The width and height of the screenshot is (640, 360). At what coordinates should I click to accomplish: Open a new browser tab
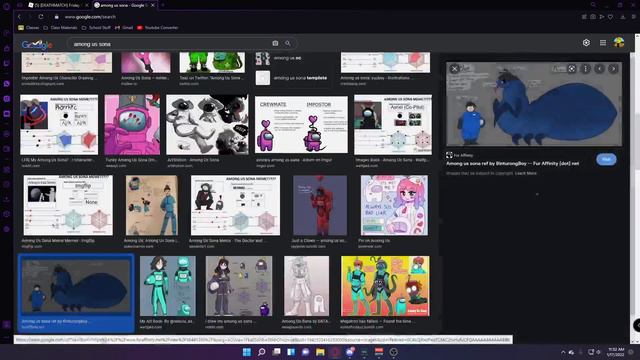[162, 5]
